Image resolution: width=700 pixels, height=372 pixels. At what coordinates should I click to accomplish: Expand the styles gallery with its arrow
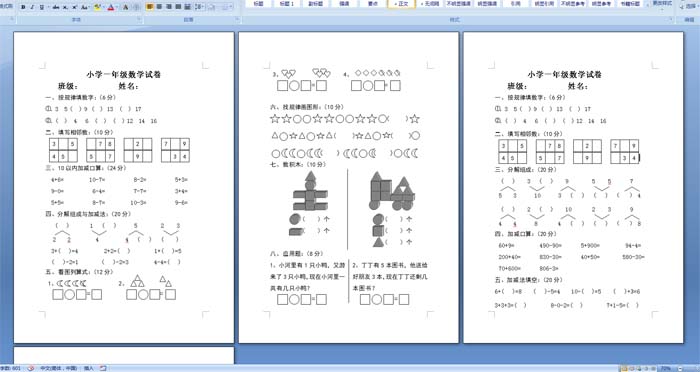point(648,5)
